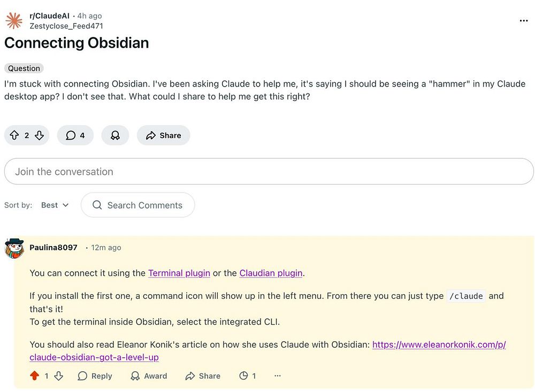Open the Search Comments box
The image size is (535, 392).
click(x=138, y=205)
